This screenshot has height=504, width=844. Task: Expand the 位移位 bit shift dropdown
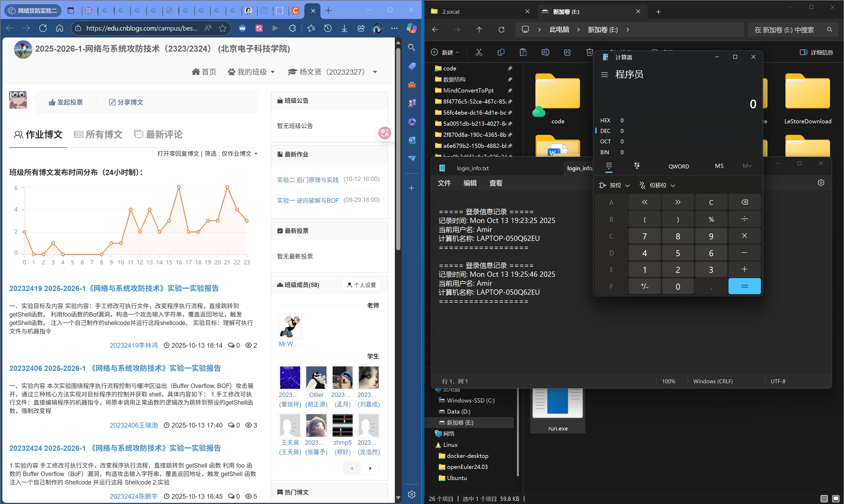(x=658, y=185)
